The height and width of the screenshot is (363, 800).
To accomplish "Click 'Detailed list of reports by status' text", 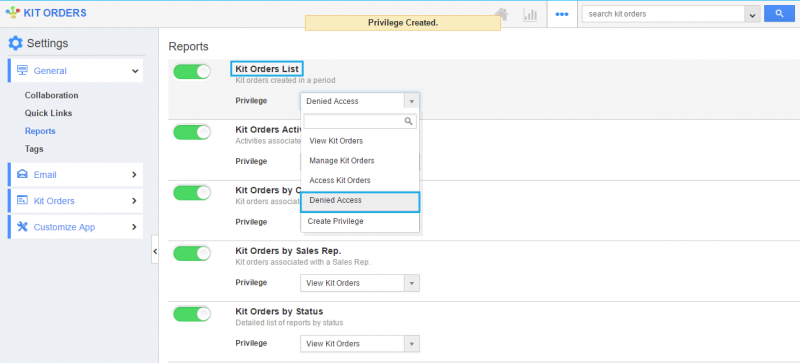I will [289, 323].
